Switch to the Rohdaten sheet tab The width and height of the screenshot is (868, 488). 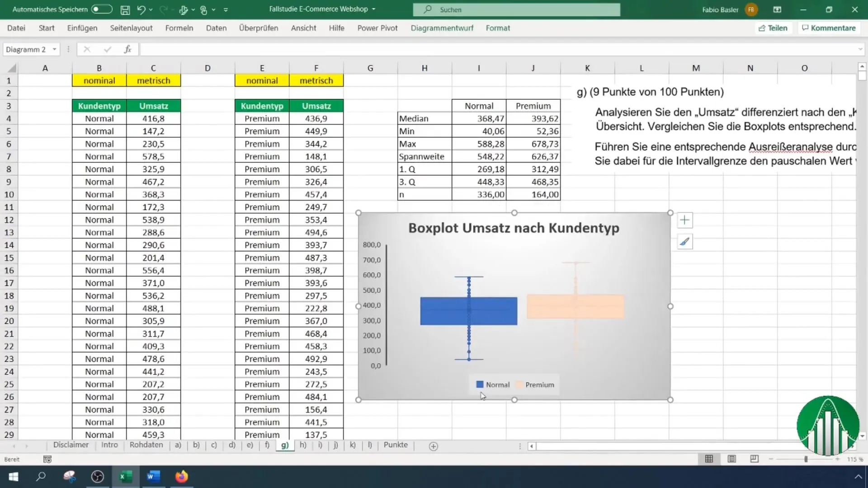146,445
